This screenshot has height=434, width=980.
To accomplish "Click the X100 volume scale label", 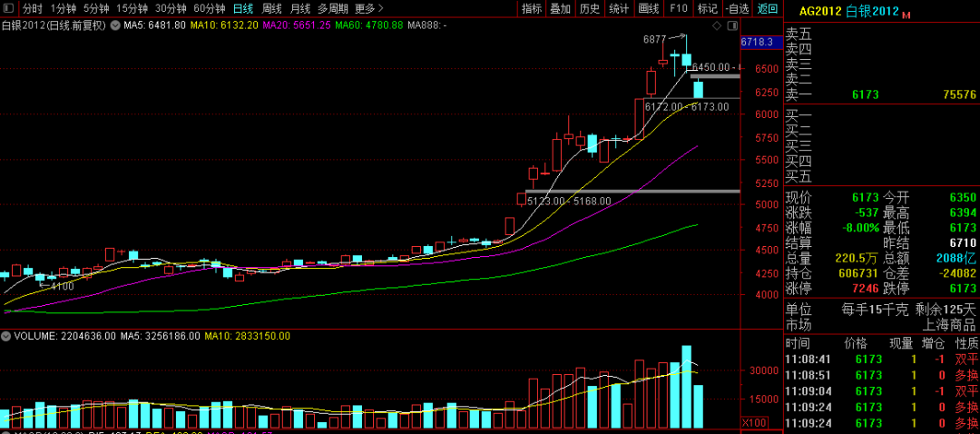I will pos(756,422).
